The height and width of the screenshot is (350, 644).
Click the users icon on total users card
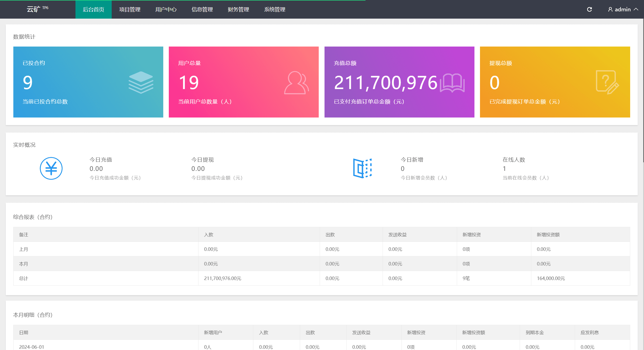pos(296,83)
